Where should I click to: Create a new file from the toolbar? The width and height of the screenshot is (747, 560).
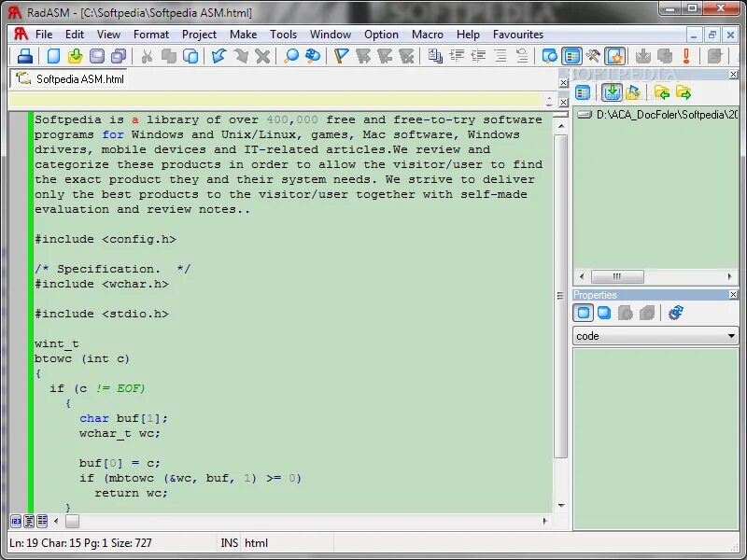coord(53,56)
